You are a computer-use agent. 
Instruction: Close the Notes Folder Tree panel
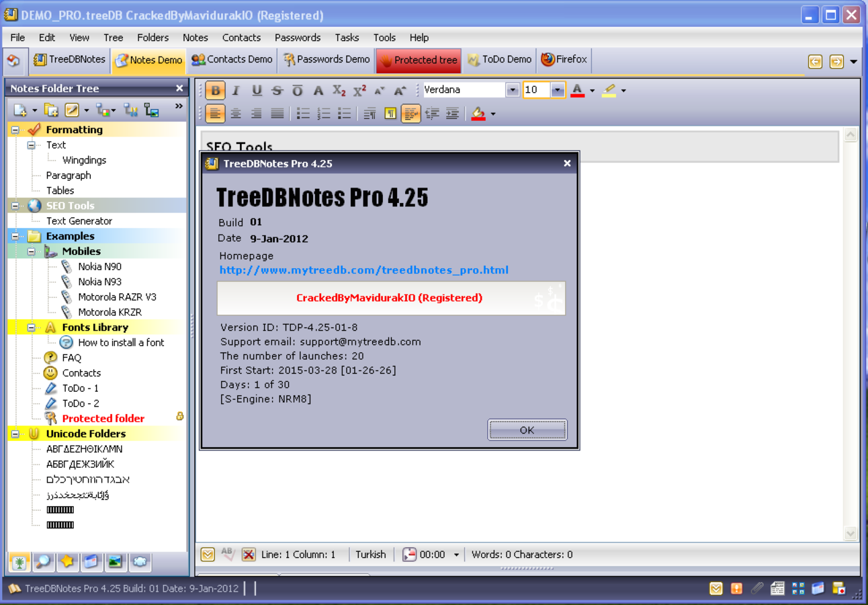coord(179,88)
